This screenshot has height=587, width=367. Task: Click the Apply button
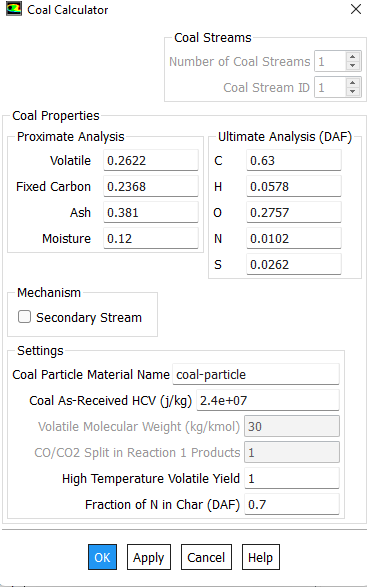[149, 557]
